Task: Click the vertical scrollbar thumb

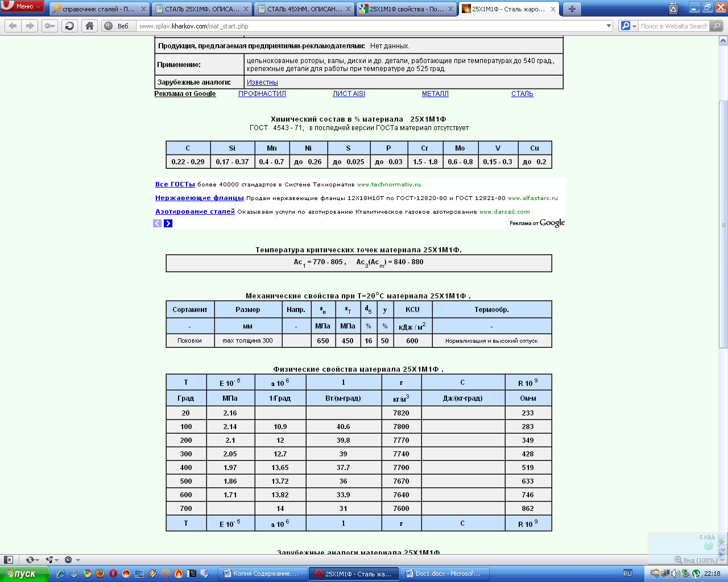Action: (x=723, y=223)
